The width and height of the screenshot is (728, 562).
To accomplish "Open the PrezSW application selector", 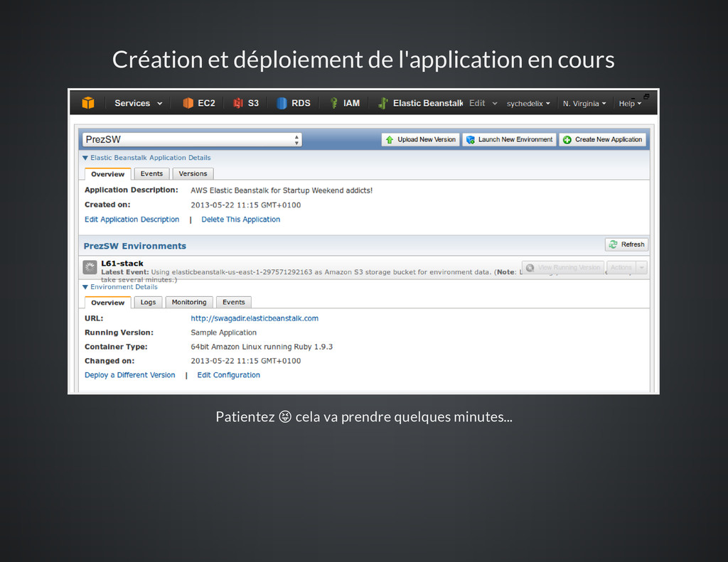I will tap(192, 140).
